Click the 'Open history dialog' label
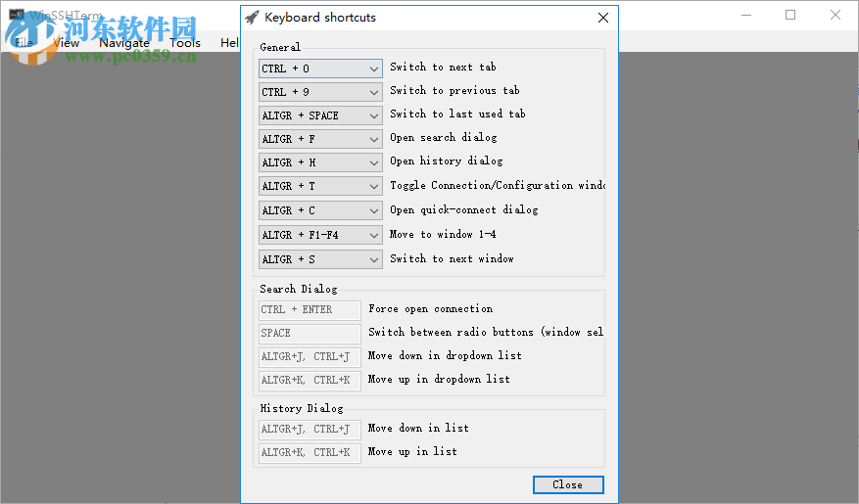 (446, 161)
